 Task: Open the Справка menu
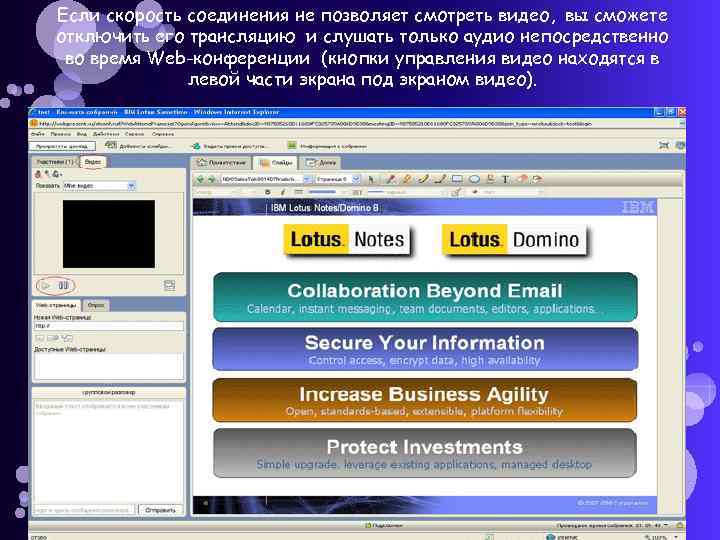coord(163,134)
